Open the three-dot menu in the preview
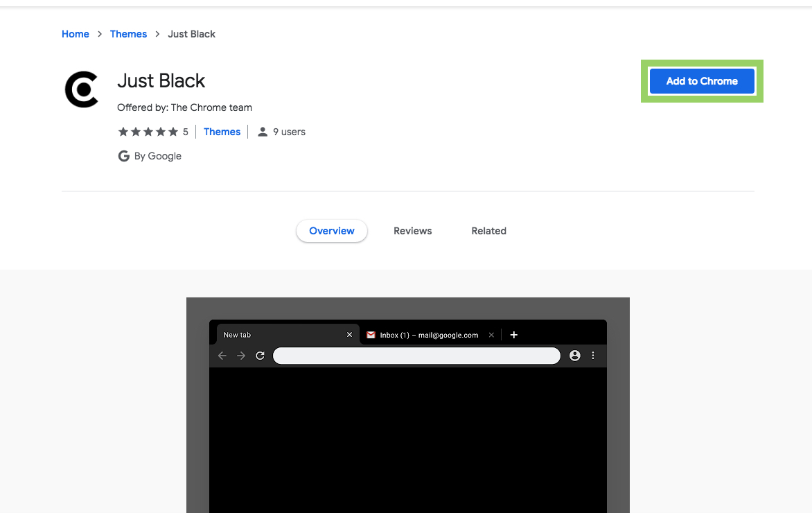This screenshot has width=812, height=513. click(593, 355)
